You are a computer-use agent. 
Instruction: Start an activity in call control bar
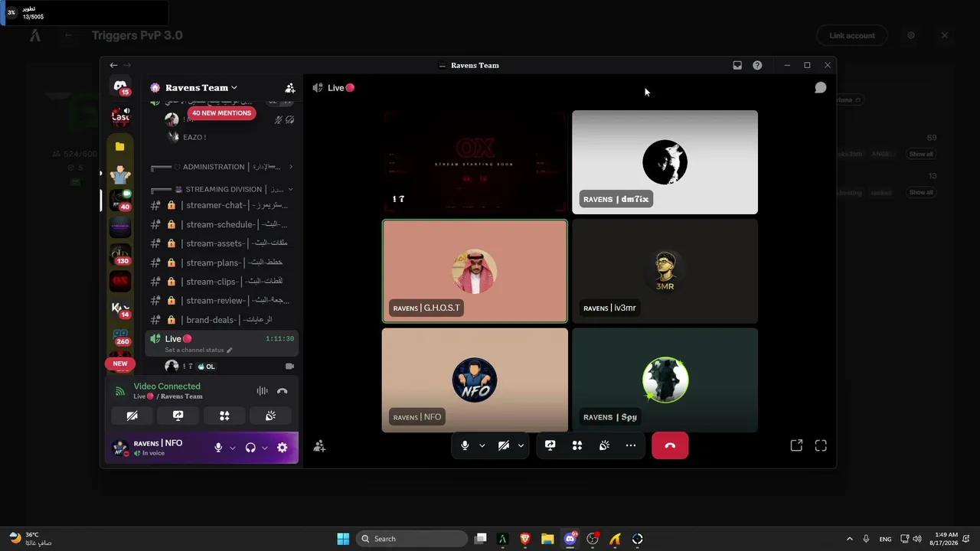tap(577, 445)
